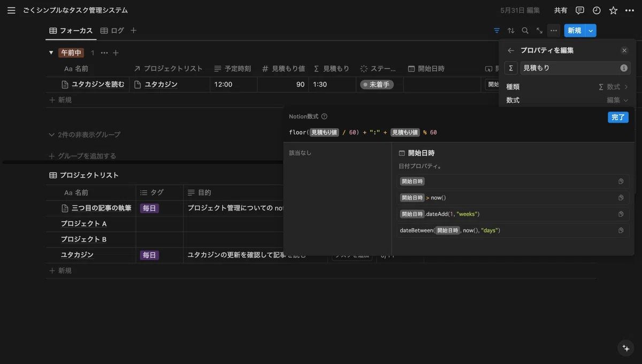Close the プロパティを編集 panel
642x364 pixels.
pos(624,50)
